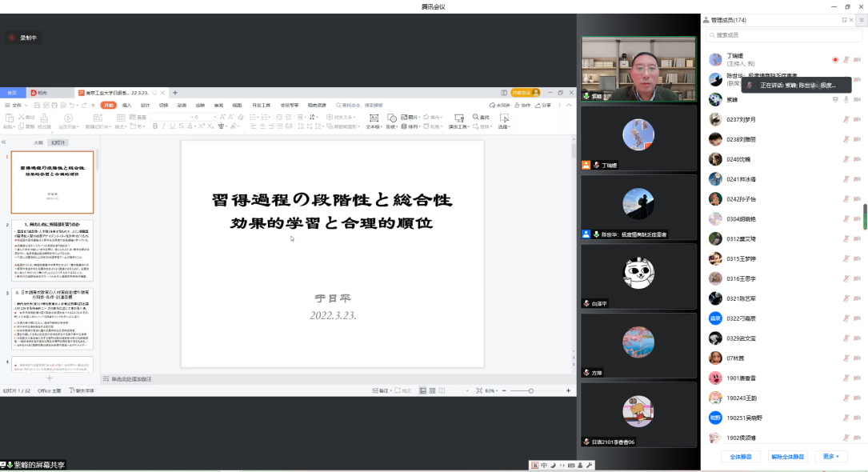868x472 pixels.
Task: Open the 更多 dropdown in the members panel
Action: (x=830, y=456)
